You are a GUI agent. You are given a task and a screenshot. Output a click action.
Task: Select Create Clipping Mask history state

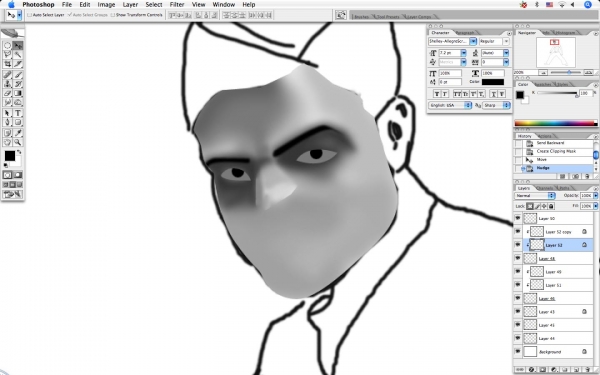pyautogui.click(x=556, y=151)
